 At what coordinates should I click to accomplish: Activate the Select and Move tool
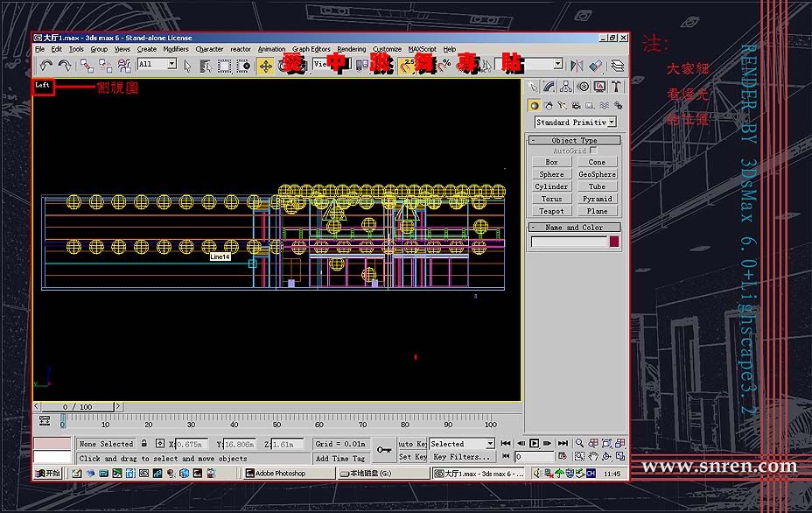pos(266,66)
